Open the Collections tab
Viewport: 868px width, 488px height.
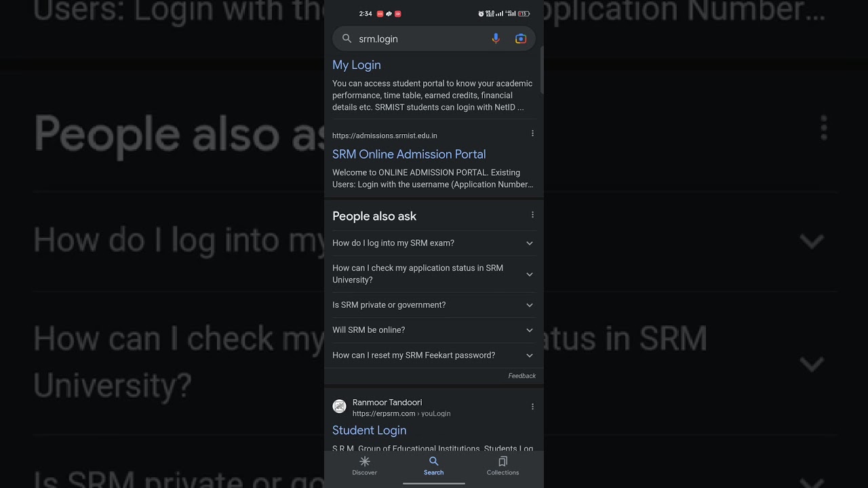502,466
